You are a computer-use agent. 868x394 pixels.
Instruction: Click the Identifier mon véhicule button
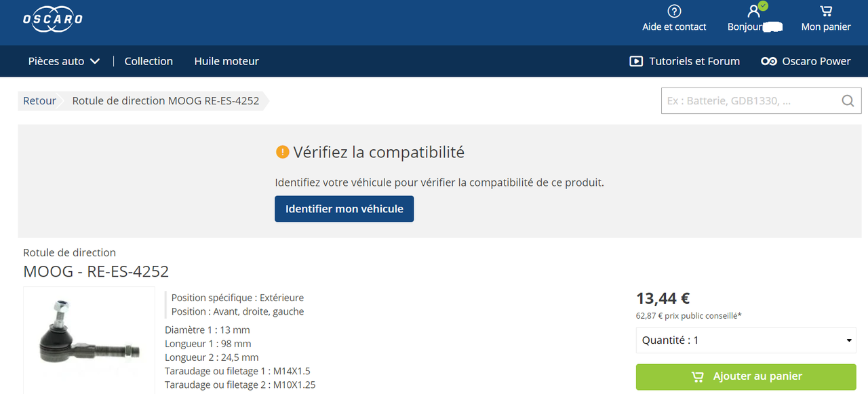pos(344,209)
